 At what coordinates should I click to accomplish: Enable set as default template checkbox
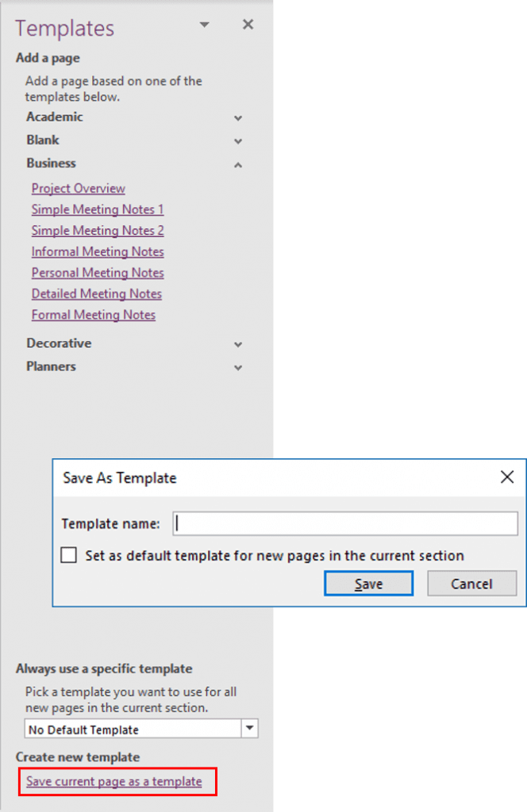coord(69,555)
